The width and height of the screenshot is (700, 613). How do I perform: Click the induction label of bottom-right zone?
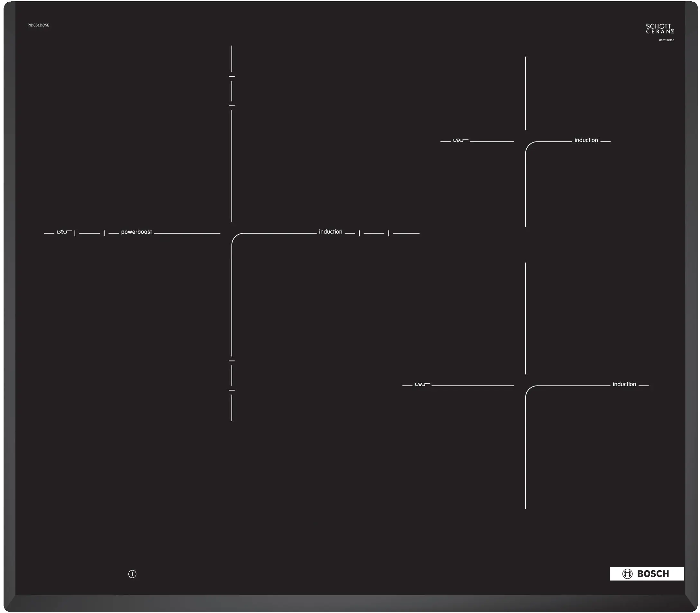624,385
